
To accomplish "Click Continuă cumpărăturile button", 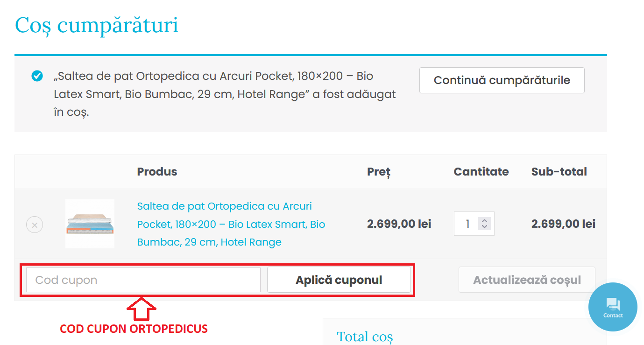I will click(x=502, y=80).
